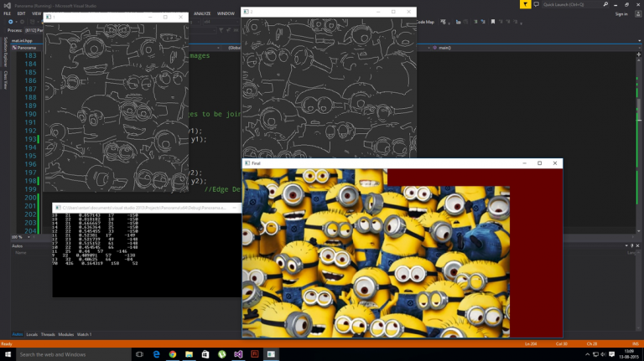This screenshot has width=644, height=361.
Task: Click the account avatar icon beside Sign in
Action: coord(638,14)
